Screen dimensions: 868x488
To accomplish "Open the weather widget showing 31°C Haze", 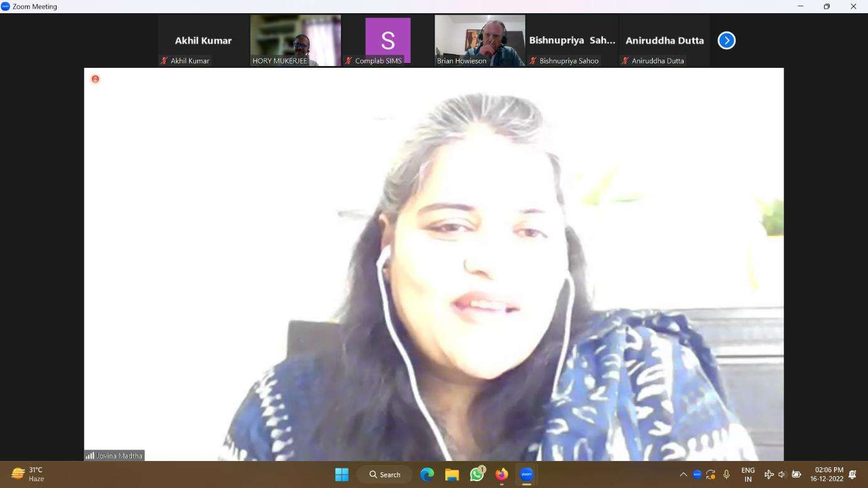I will click(x=28, y=474).
